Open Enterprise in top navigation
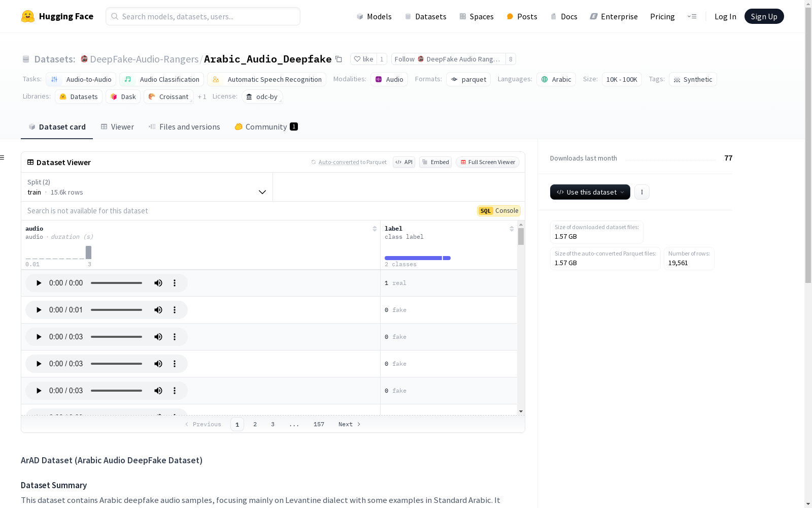 coord(614,16)
